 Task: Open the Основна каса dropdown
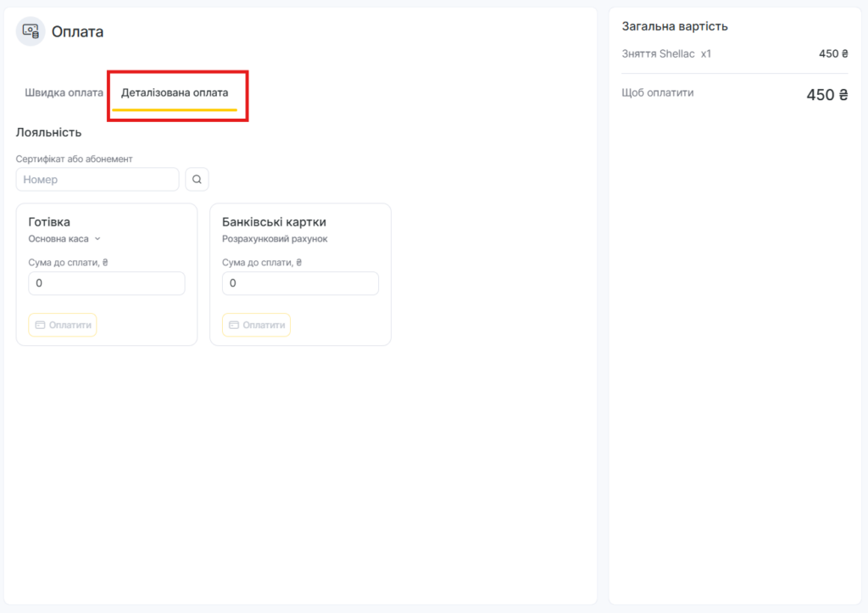point(59,239)
